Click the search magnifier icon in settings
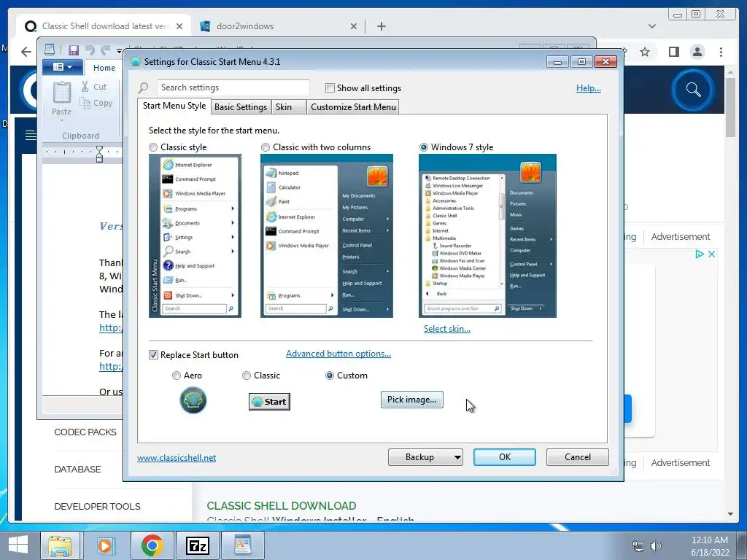This screenshot has height=560, width=747. click(144, 88)
